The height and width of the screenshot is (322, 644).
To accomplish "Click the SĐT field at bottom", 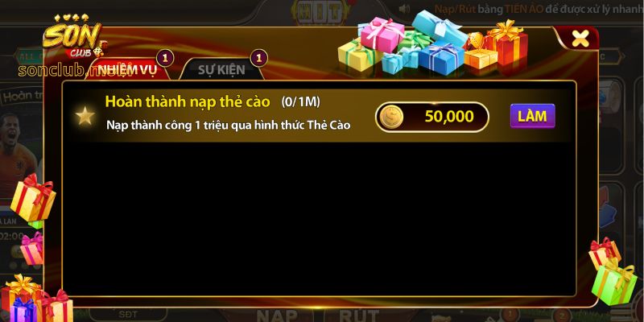I will 129,315.
